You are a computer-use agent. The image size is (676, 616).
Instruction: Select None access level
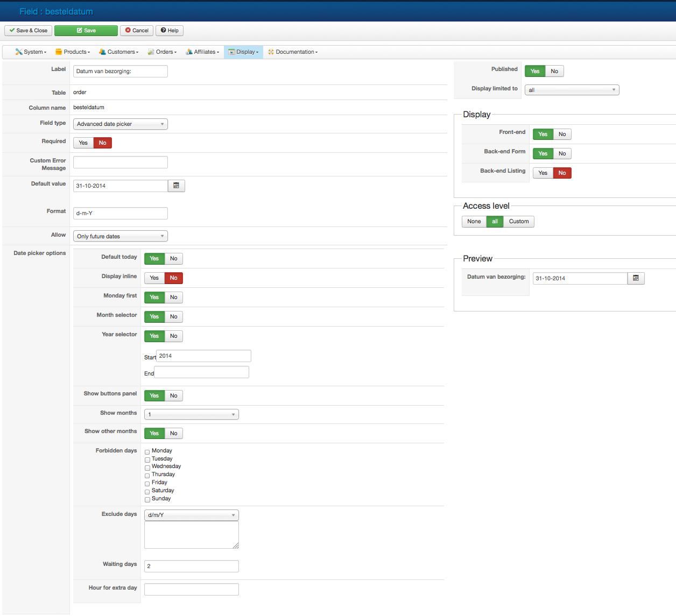474,222
